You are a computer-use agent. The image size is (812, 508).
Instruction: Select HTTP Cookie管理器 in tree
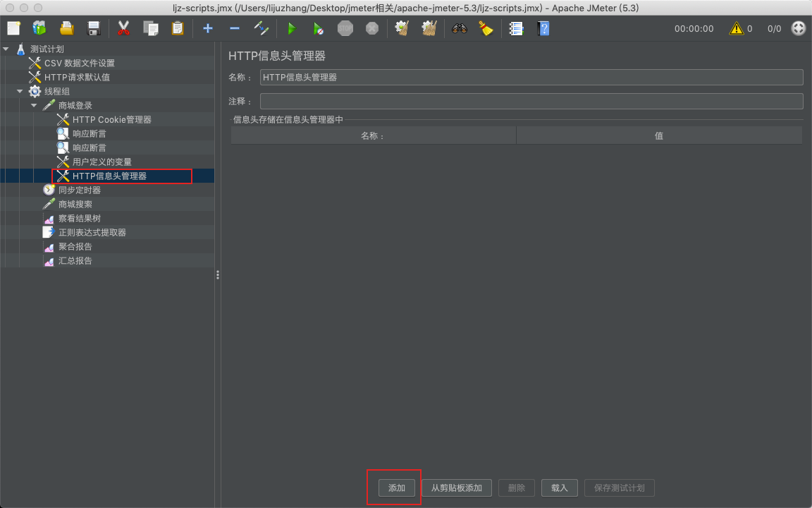click(111, 120)
